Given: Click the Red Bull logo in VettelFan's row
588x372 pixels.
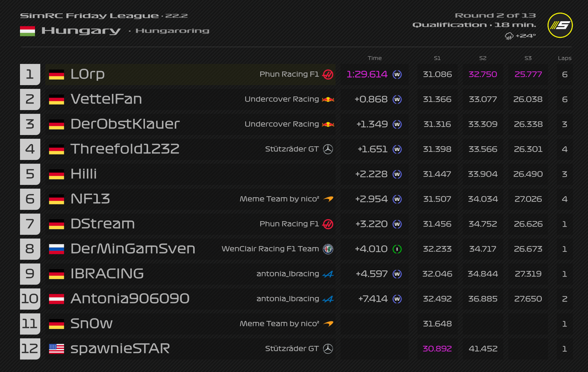Looking at the screenshot, I should click(x=328, y=99).
